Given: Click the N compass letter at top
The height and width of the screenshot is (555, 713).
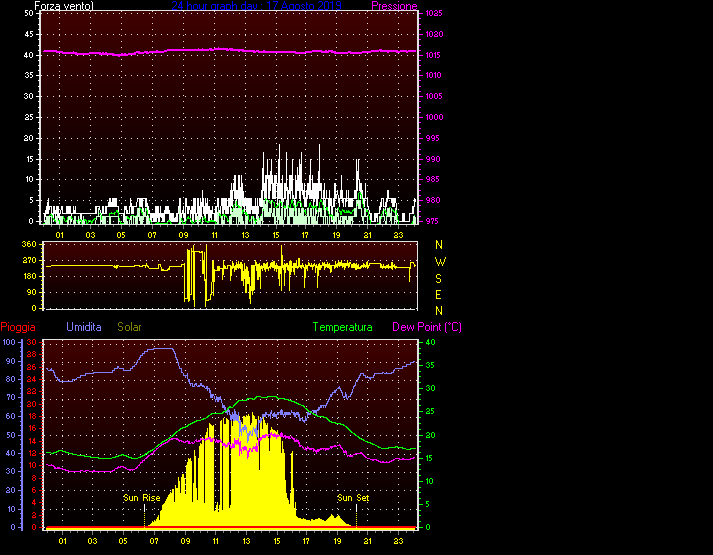Looking at the screenshot, I should [439, 244].
